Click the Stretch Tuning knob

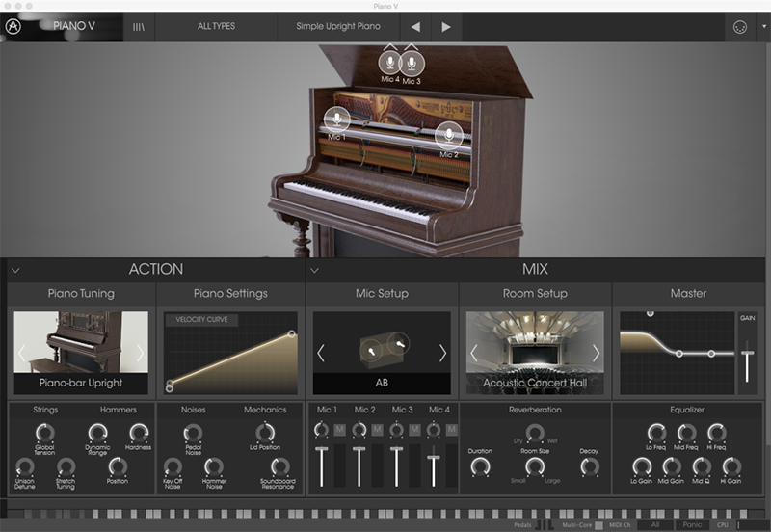(66, 466)
